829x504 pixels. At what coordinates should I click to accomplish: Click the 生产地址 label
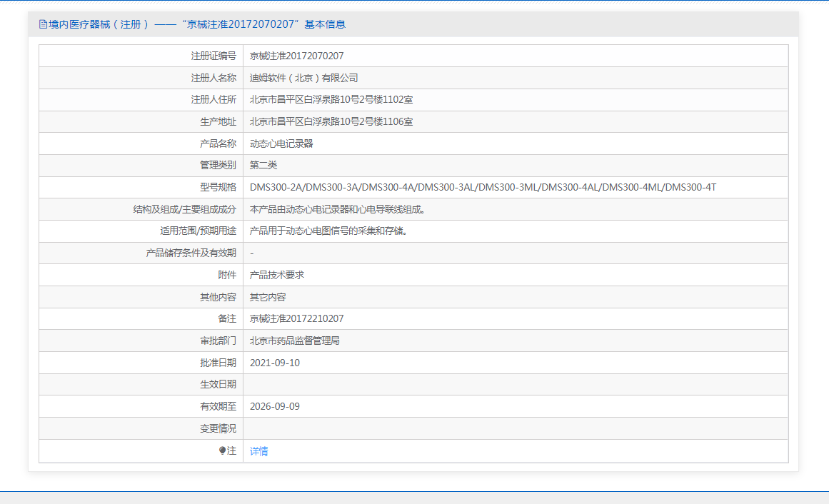tap(218, 121)
